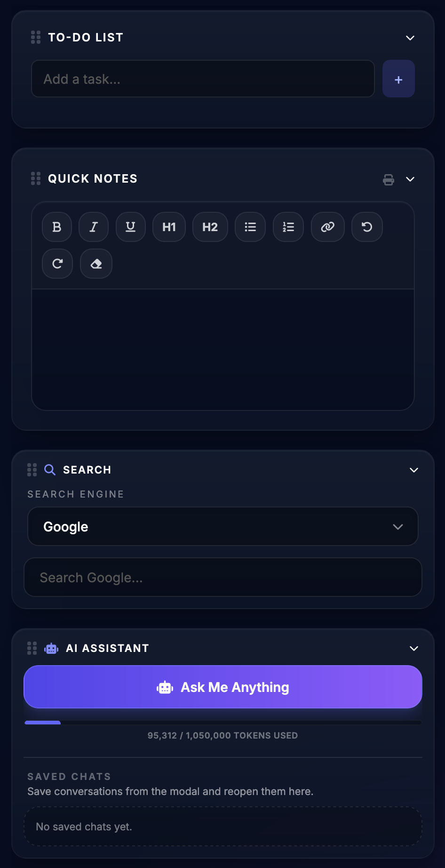The width and height of the screenshot is (445, 868).
Task: Collapse the AI Assistant widget
Action: [414, 648]
